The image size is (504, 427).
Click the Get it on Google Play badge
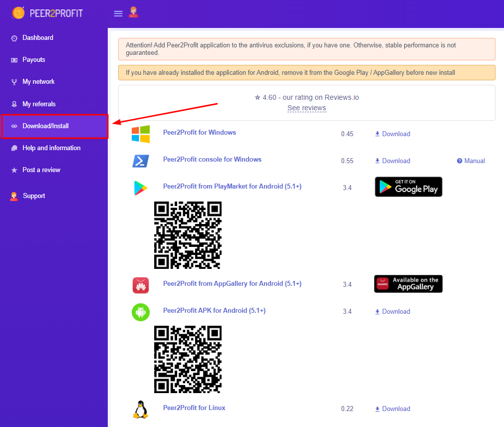click(409, 187)
